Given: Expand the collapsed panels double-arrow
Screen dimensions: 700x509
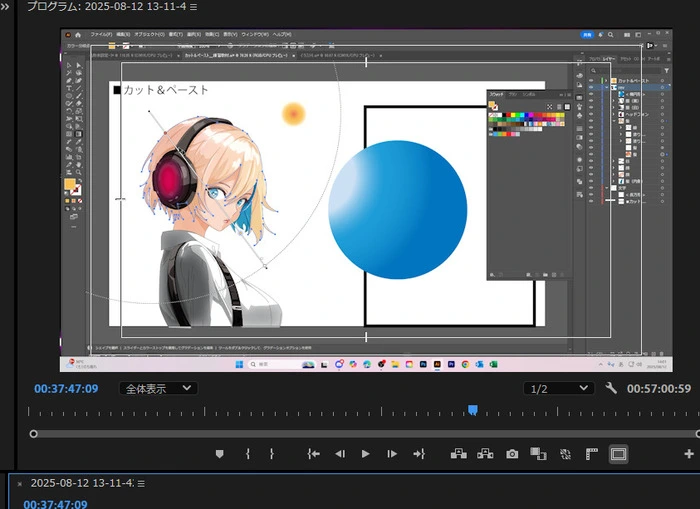Looking at the screenshot, I should 5,6.
